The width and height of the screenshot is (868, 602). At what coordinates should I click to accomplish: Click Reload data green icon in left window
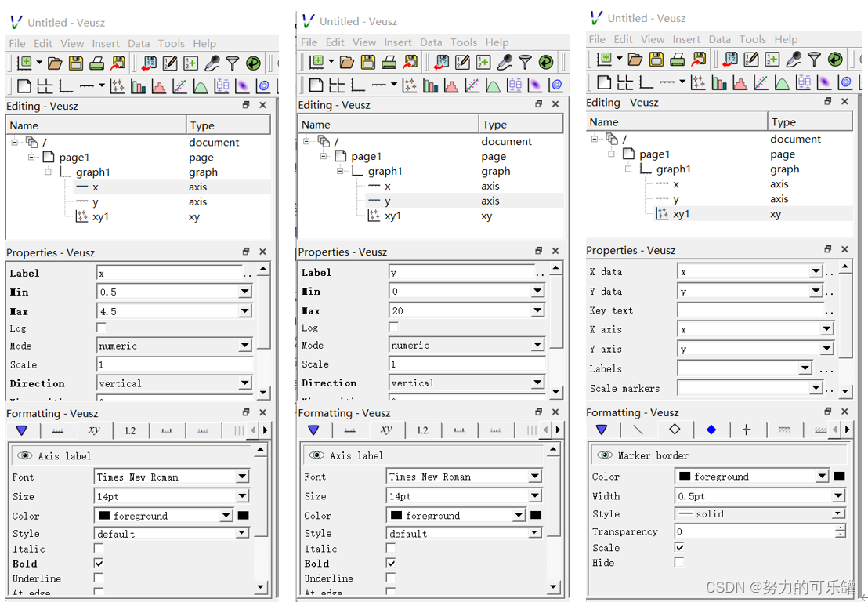[253, 63]
